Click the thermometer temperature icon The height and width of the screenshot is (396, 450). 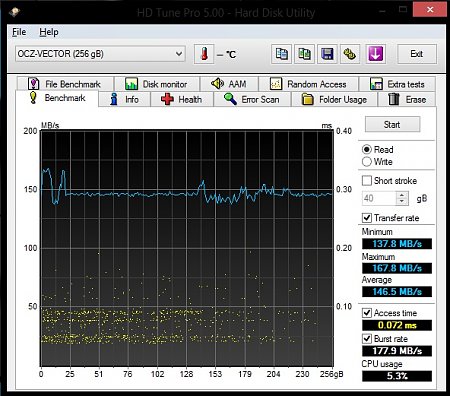[x=204, y=54]
